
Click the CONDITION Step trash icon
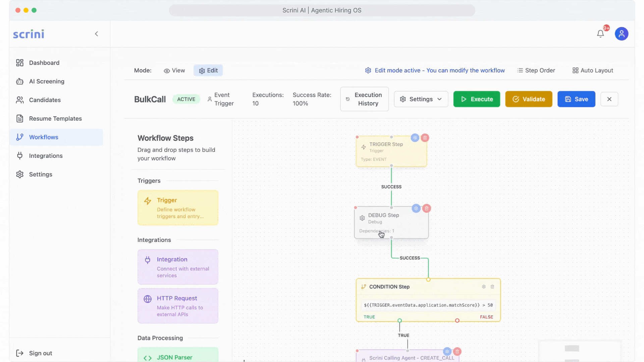click(492, 287)
